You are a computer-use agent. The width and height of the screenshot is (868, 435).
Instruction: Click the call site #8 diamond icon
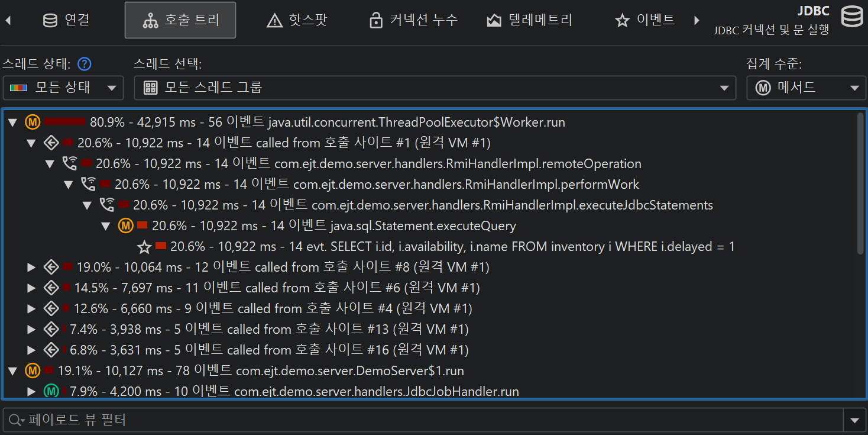point(51,267)
